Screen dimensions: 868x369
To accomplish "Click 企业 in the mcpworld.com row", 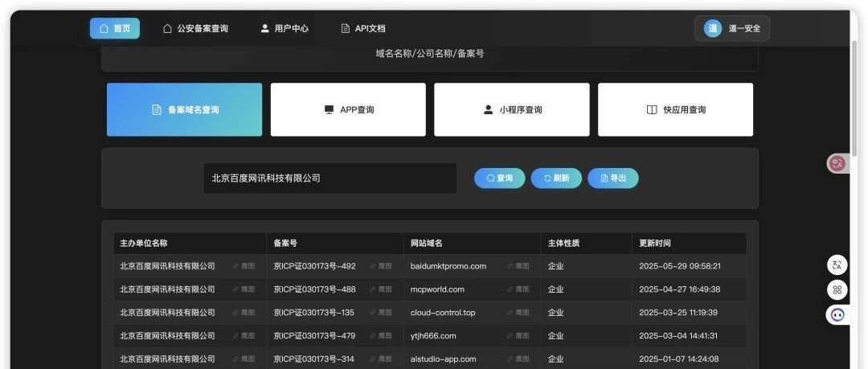I will click(556, 289).
